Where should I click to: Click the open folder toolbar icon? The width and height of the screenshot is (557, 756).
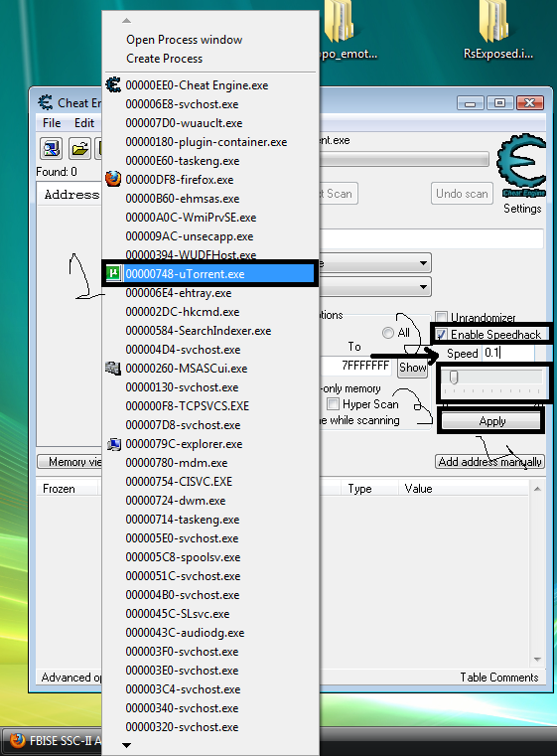[79, 148]
